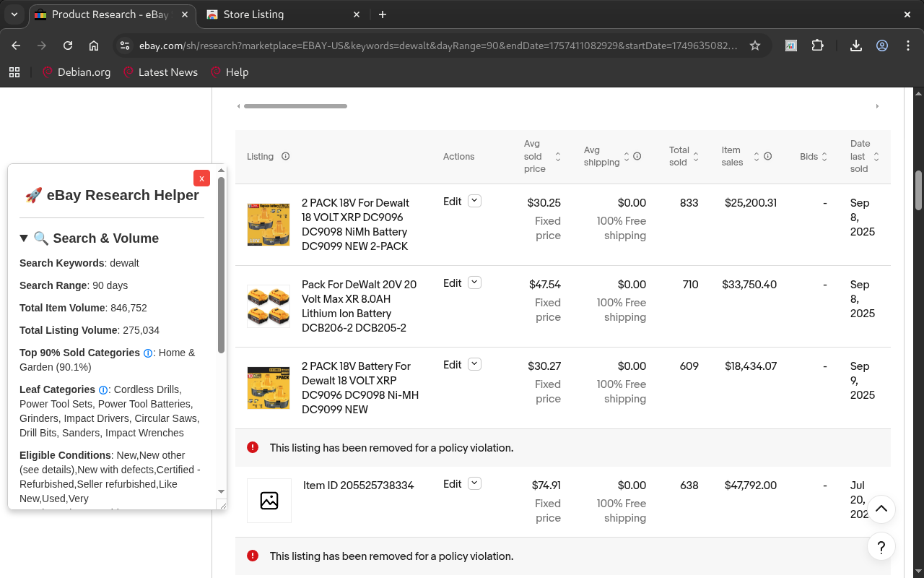Open the Help bookmark
The width and height of the screenshot is (924, 578).
[230, 72]
